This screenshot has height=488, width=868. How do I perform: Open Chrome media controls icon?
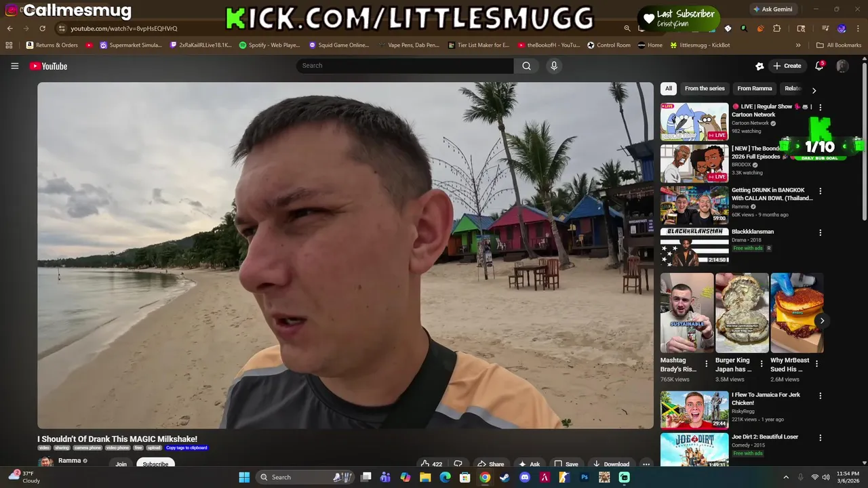point(825,28)
